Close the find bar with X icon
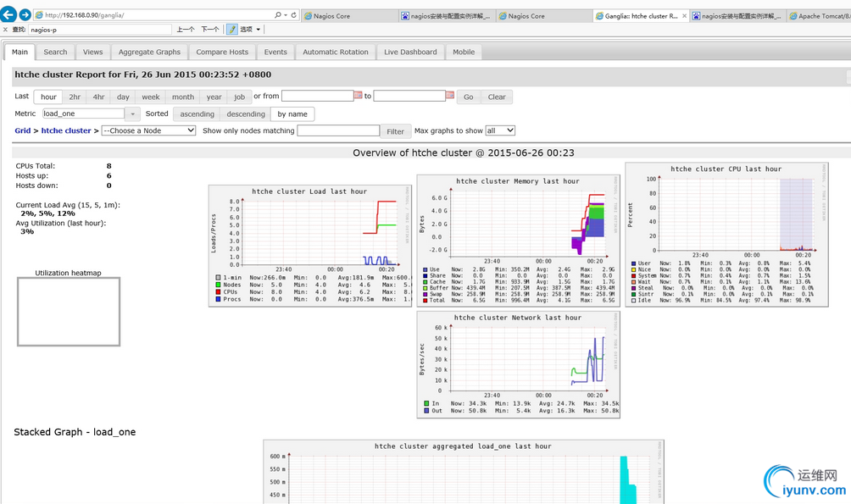851x504 pixels. pos(6,30)
